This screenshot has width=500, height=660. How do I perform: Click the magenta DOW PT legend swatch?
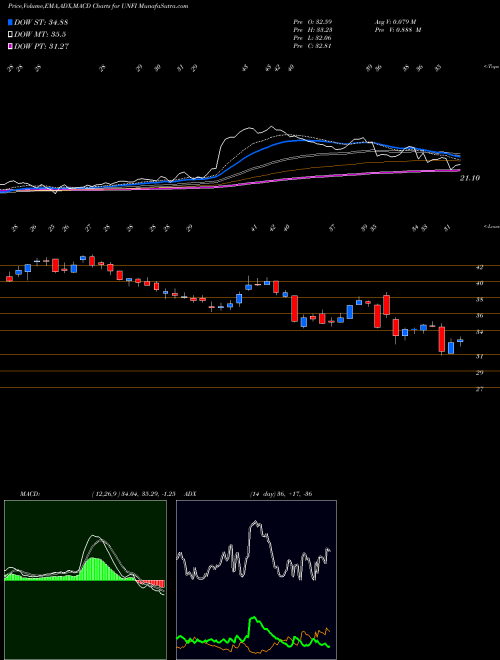coord(10,46)
